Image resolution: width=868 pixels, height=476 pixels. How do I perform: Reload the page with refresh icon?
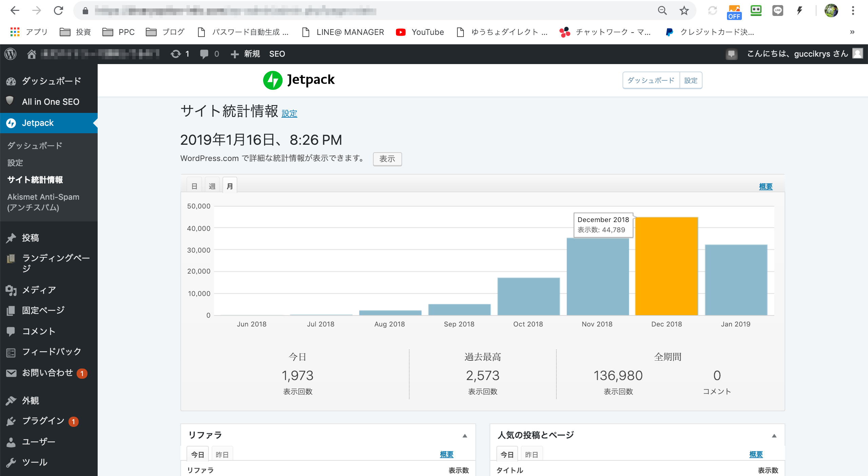coord(58,11)
